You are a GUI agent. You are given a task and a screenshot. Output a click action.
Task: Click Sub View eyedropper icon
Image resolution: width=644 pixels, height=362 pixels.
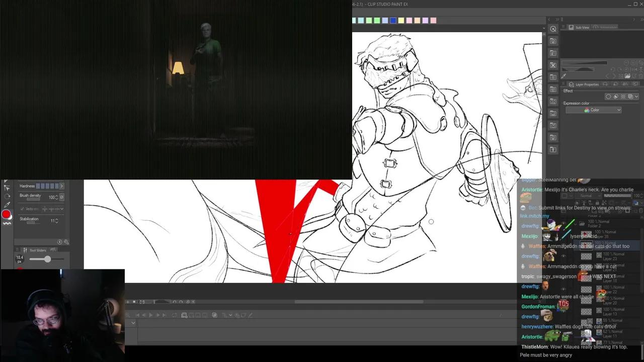[563, 76]
